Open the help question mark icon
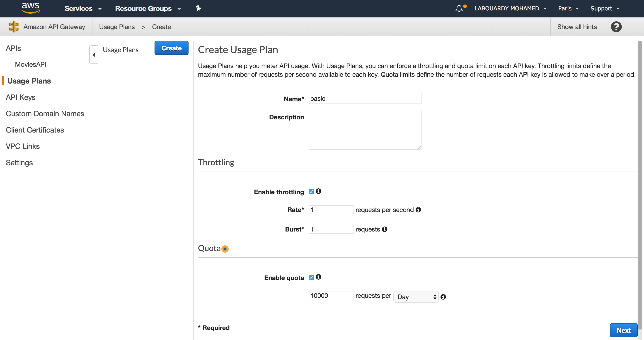The width and height of the screenshot is (644, 340). [616, 27]
